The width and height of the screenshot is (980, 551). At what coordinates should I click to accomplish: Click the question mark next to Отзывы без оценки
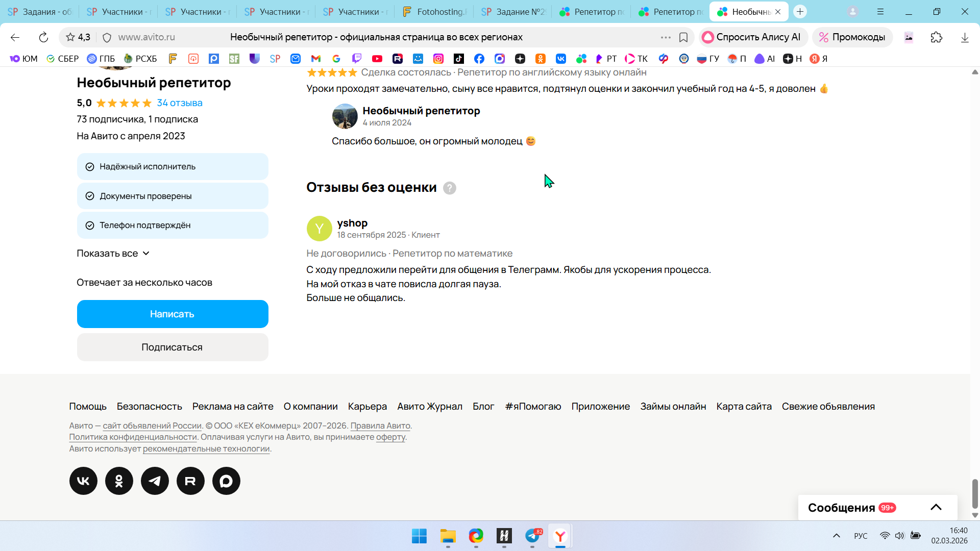449,188
